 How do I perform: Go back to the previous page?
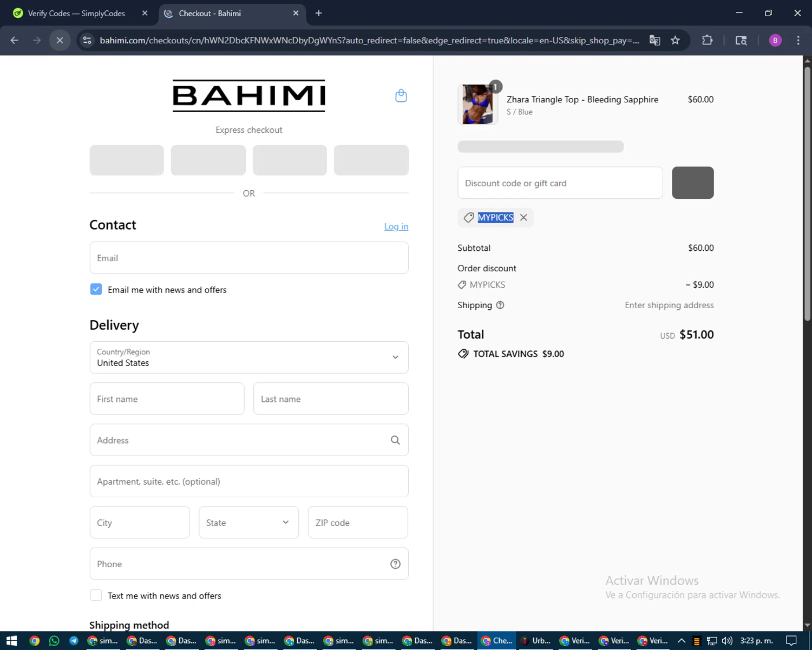[15, 40]
